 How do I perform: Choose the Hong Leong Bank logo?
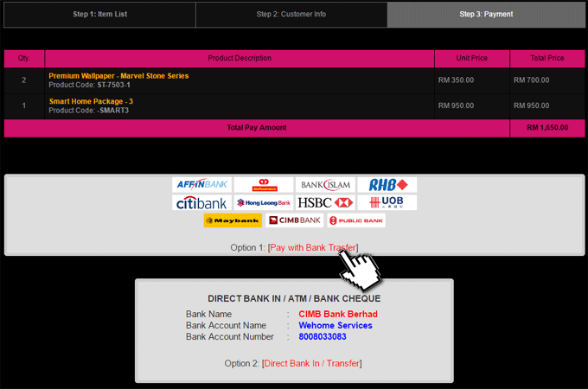point(263,203)
